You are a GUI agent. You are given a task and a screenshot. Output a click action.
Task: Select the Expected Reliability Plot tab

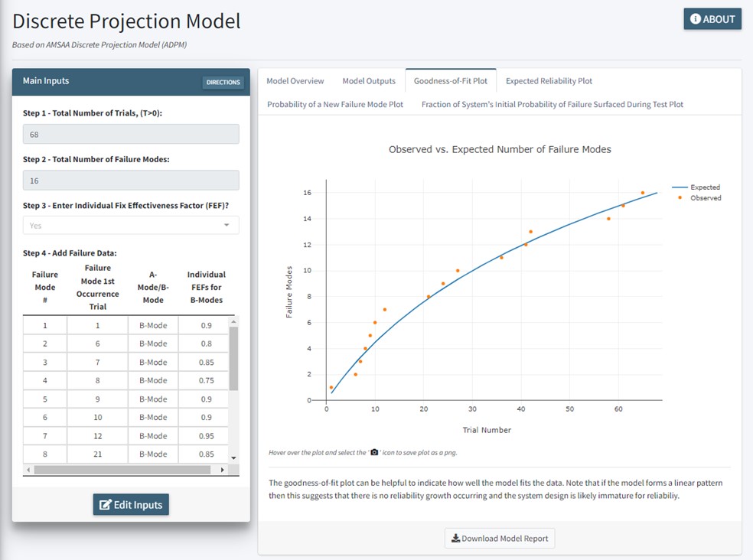[x=549, y=81]
